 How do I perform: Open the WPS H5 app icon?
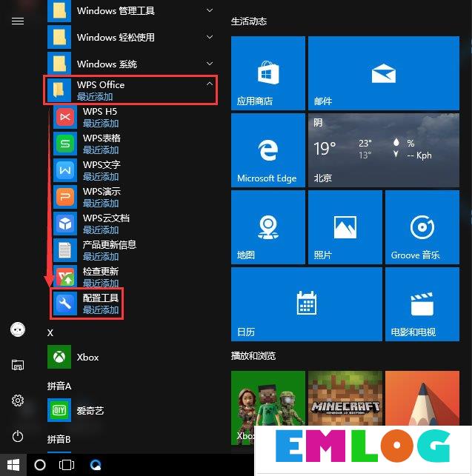coord(65,117)
